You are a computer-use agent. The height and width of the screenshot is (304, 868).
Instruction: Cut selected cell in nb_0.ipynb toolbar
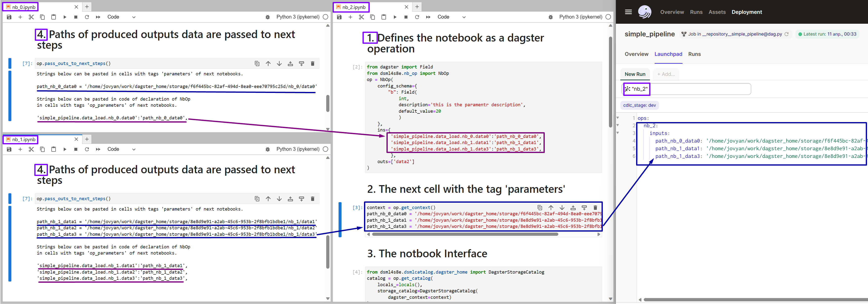pos(31,17)
